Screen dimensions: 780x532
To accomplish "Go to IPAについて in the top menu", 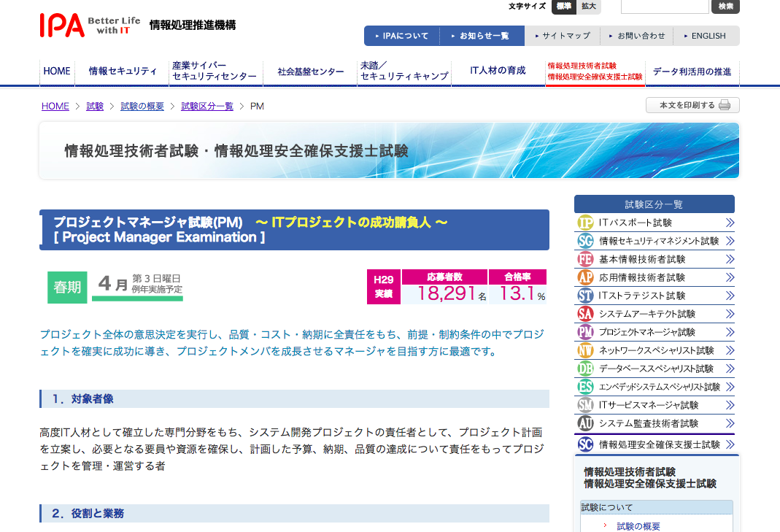I will (402, 36).
